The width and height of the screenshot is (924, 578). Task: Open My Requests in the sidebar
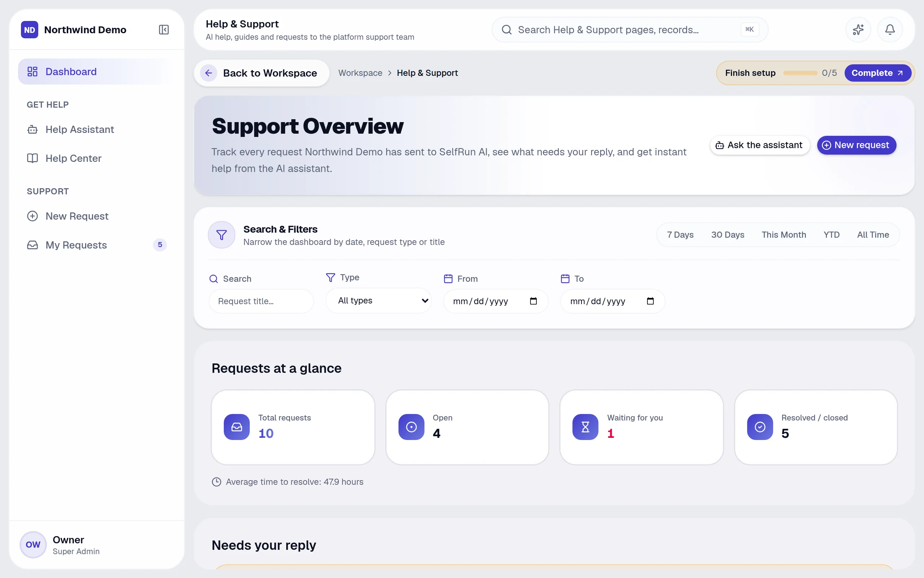(97, 245)
